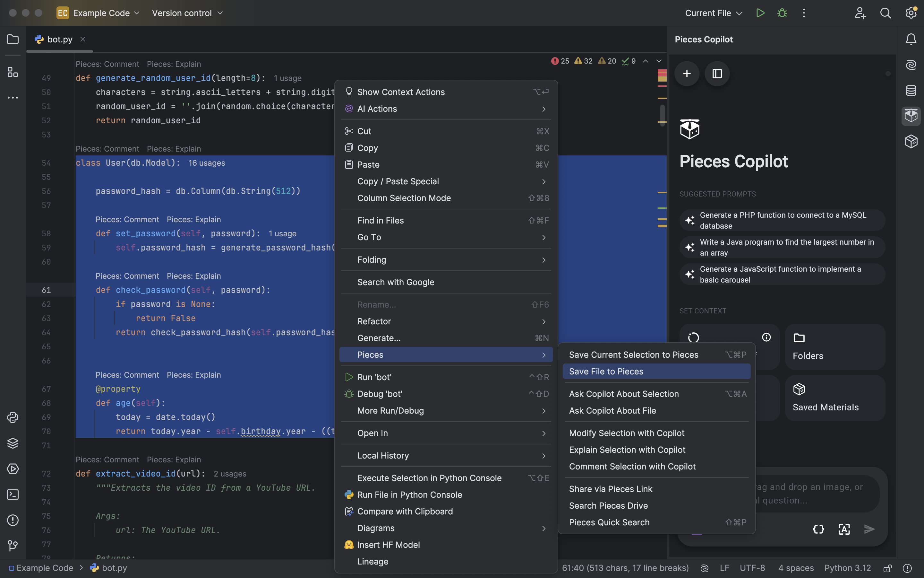Choose Search with Google
The image size is (924, 578).
(x=446, y=282)
